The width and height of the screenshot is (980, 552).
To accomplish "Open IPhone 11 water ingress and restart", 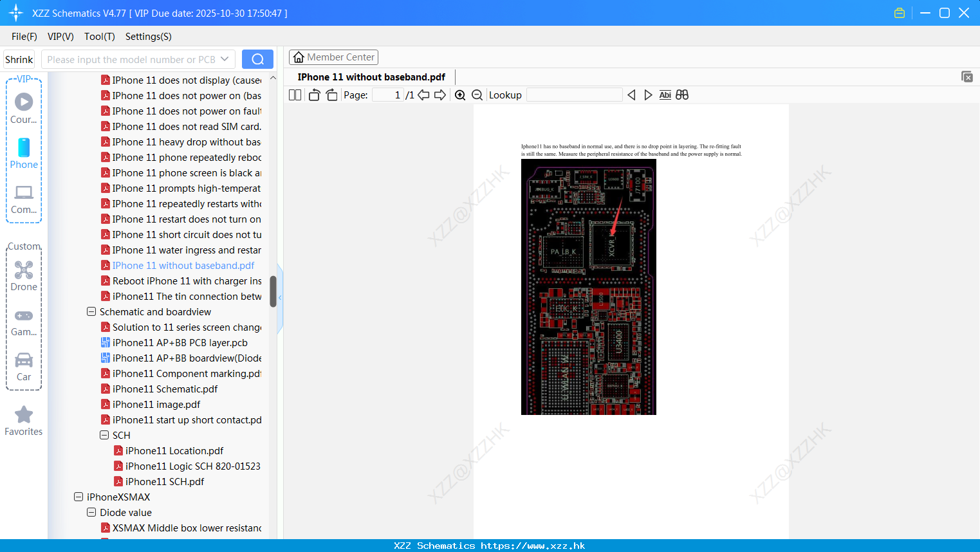I will tap(181, 250).
